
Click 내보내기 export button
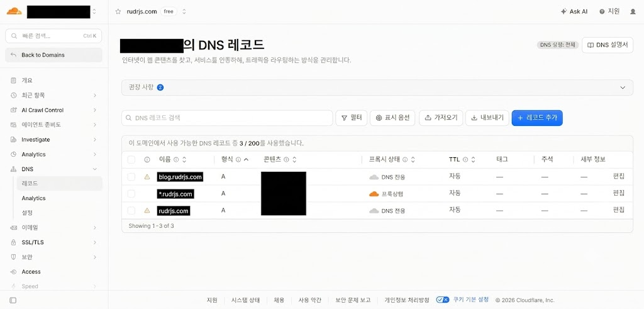487,118
